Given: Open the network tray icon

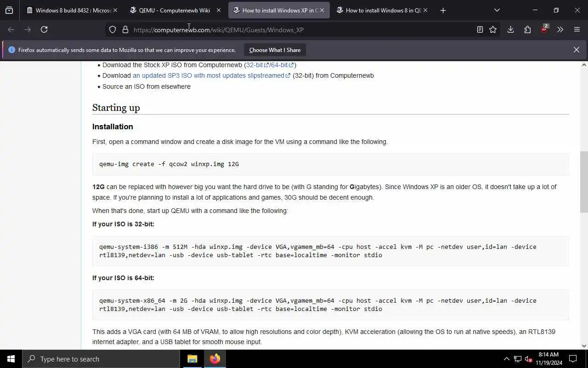Looking at the screenshot, I should [x=518, y=359].
